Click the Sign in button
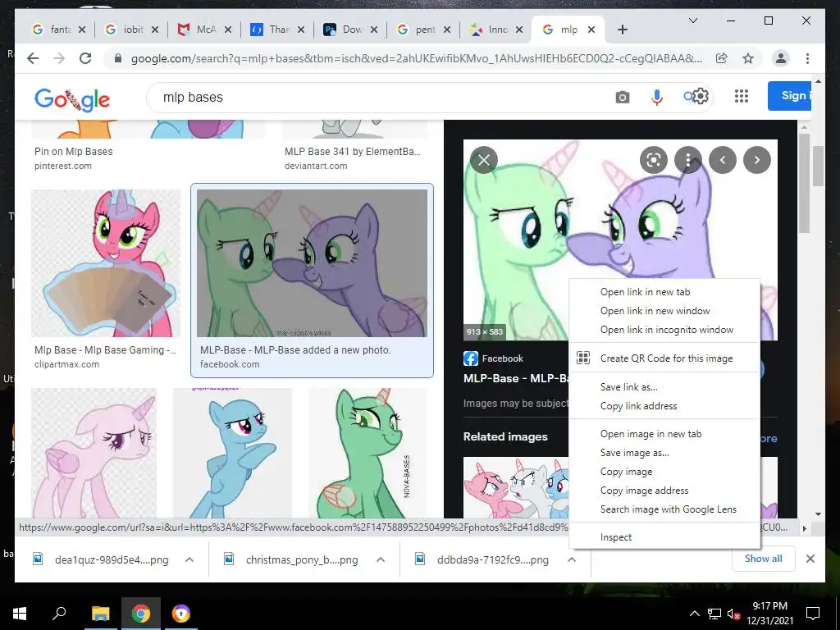 (x=790, y=96)
